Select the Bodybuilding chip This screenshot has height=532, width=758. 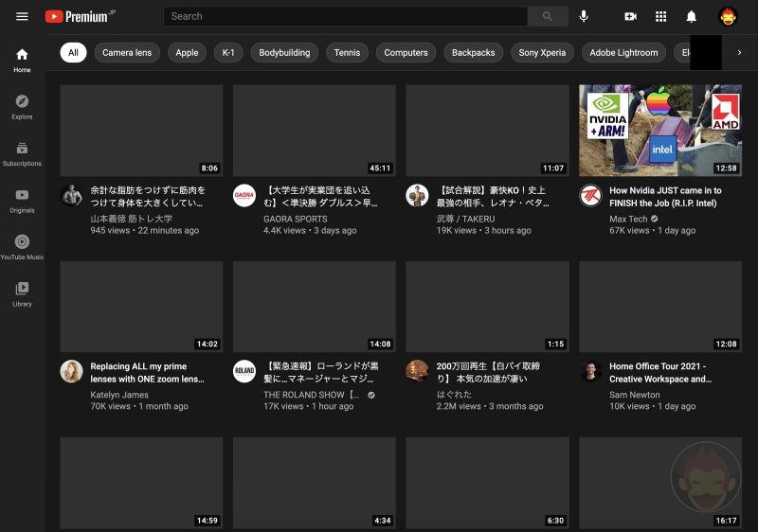[x=284, y=53]
